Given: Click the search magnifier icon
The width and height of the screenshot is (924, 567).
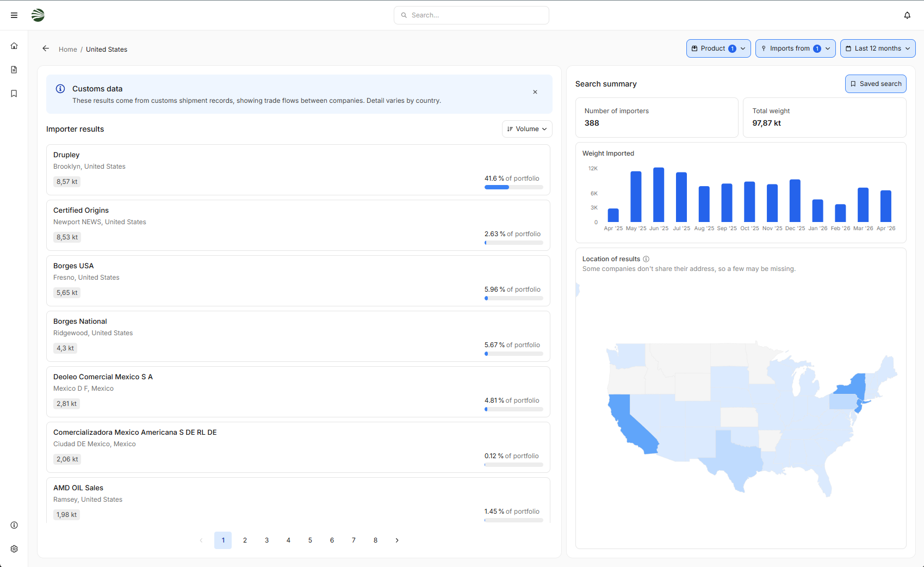Looking at the screenshot, I should click(404, 15).
